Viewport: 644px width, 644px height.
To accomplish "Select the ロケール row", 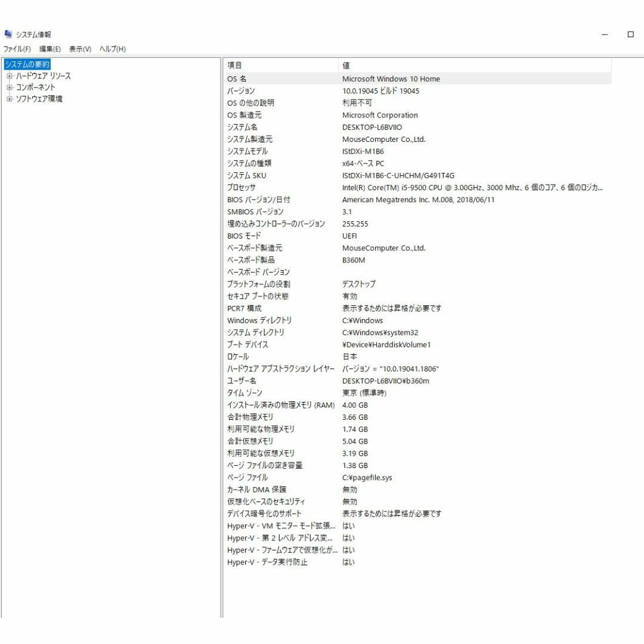I will pyautogui.click(x=418, y=357).
